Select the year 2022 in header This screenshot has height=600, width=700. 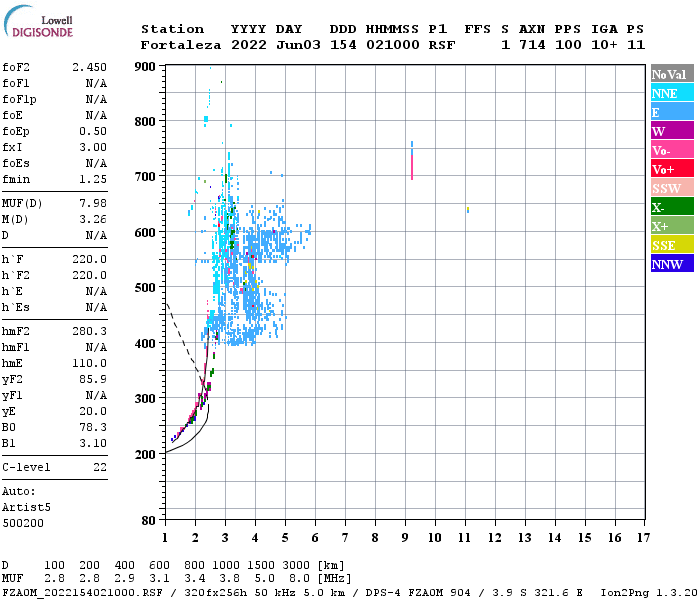249,45
